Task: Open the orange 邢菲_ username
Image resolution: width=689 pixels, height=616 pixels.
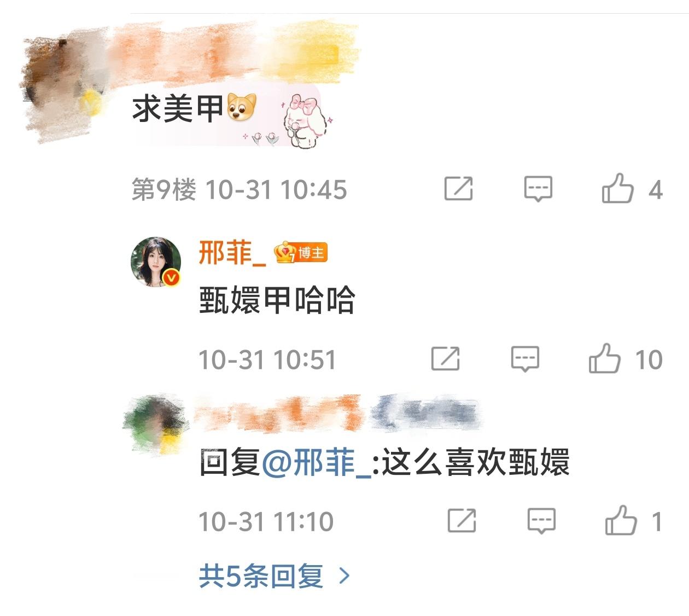Action: [x=232, y=253]
